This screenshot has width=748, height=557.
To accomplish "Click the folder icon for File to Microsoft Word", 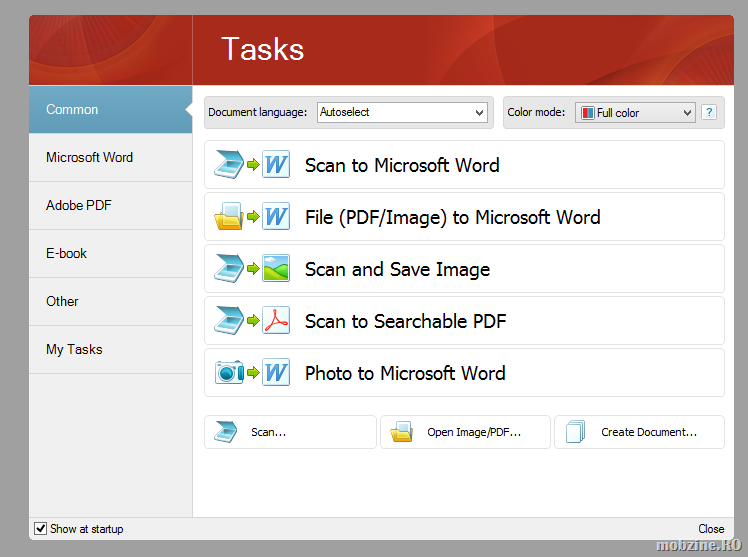I will pos(227,217).
